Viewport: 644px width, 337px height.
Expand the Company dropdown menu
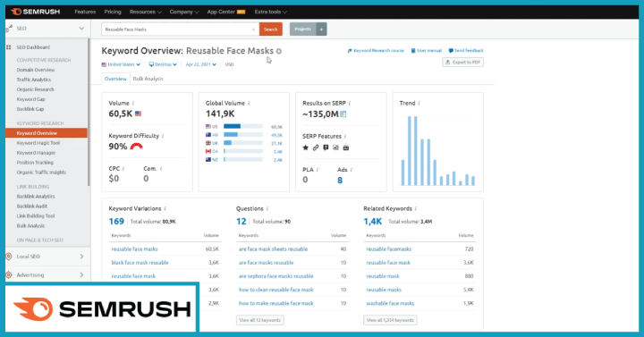(x=184, y=12)
